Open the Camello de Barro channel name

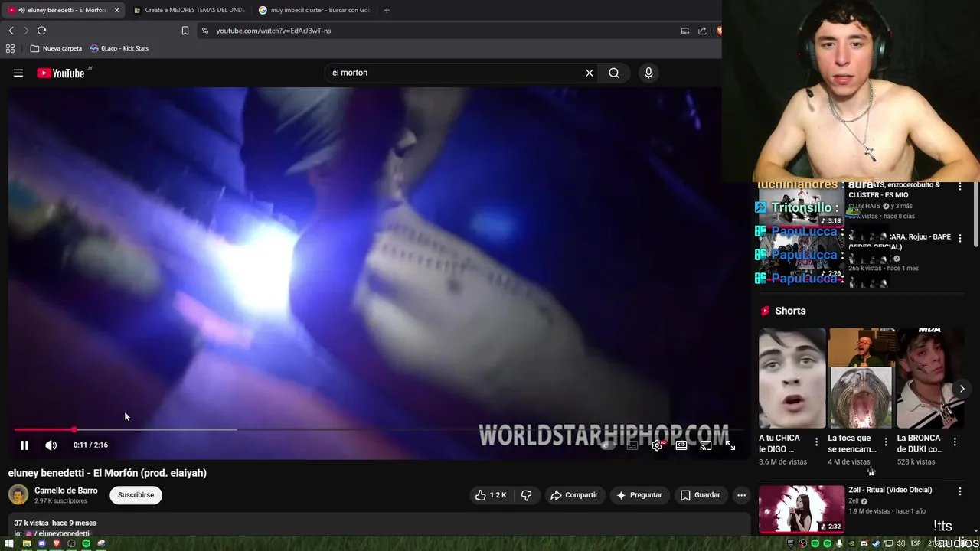tap(66, 491)
